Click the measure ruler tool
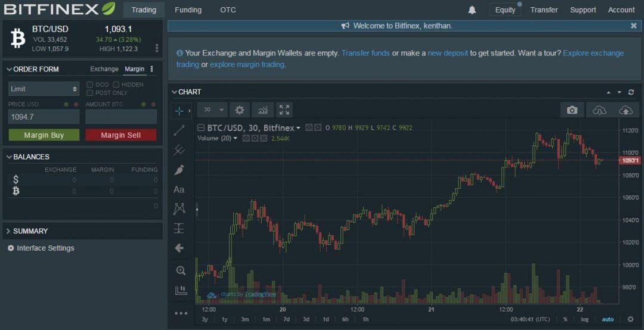 click(181, 291)
